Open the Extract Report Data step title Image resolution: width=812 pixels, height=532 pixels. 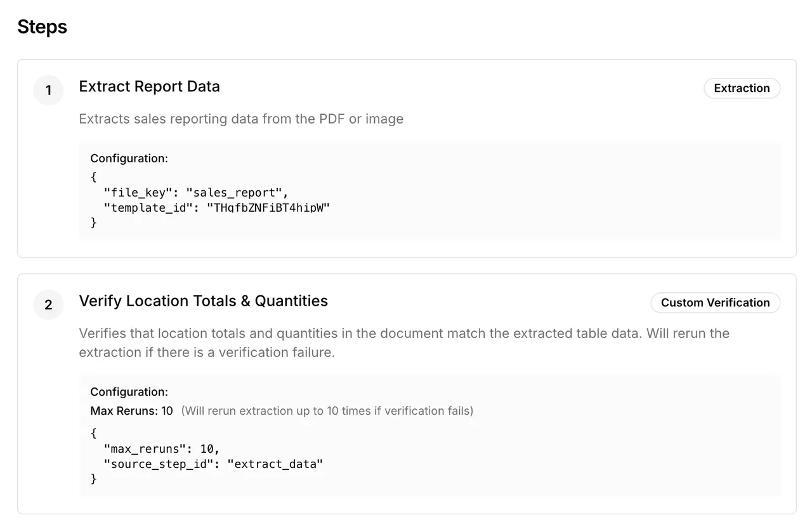[x=149, y=86]
